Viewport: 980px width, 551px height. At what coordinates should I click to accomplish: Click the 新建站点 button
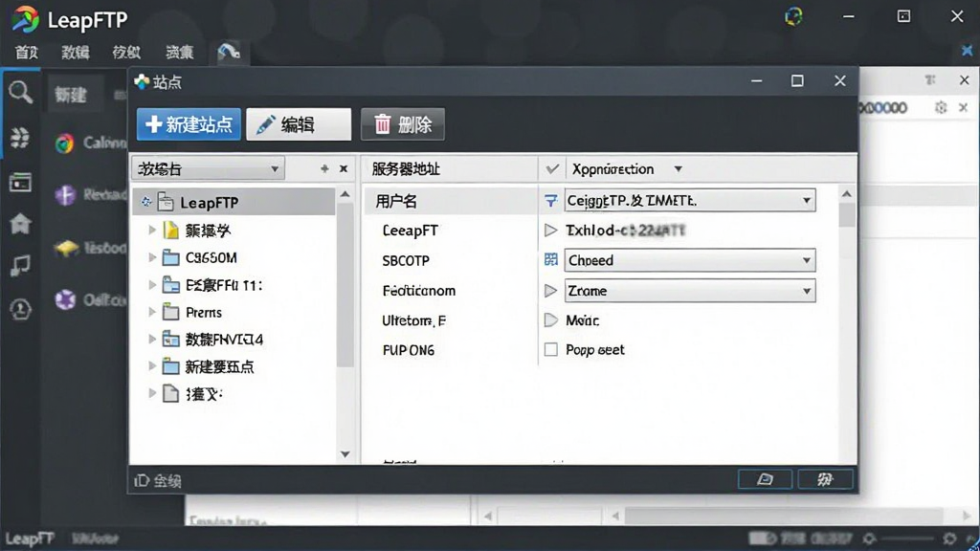[x=189, y=124]
